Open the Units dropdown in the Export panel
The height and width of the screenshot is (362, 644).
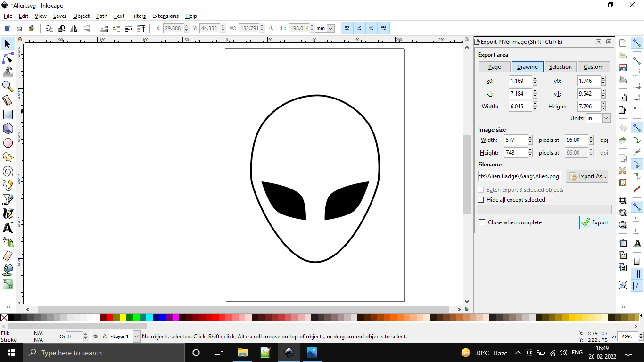[598, 118]
